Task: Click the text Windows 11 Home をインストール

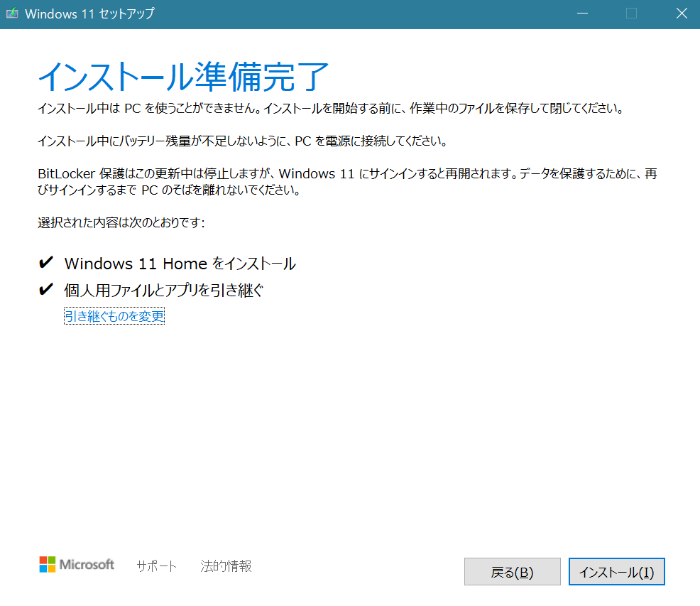Action: click(180, 264)
